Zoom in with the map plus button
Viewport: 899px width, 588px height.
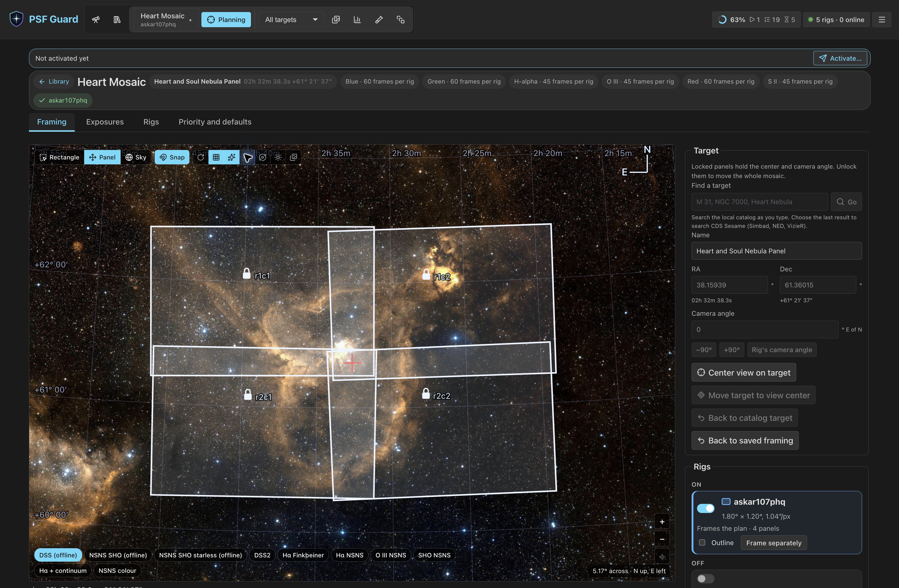[x=662, y=522]
